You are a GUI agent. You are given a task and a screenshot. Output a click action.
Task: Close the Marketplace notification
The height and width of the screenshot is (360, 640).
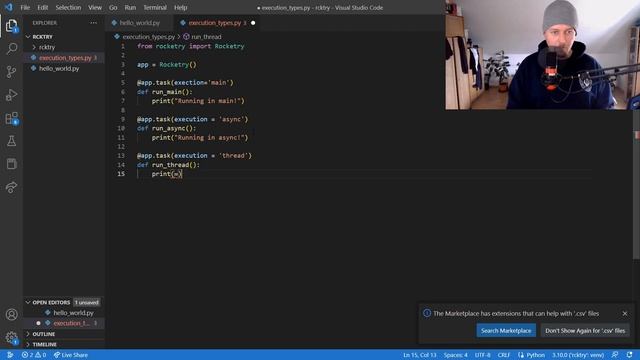coord(624,313)
